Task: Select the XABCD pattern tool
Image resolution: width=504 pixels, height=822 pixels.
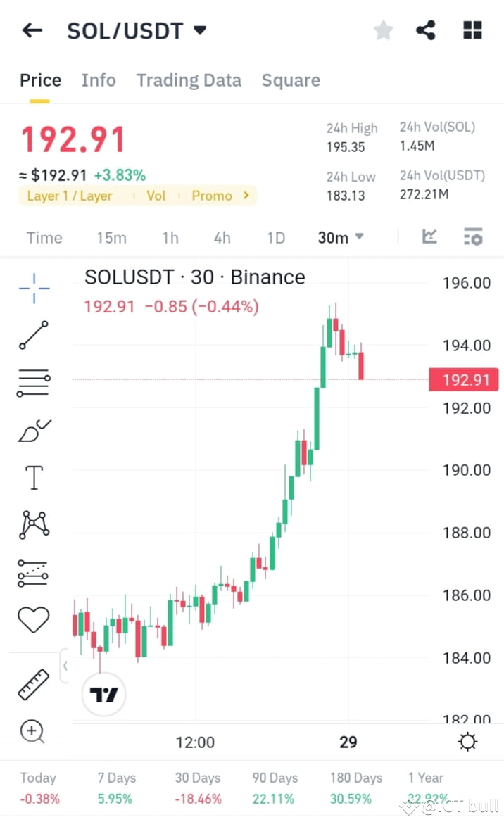Action: pyautogui.click(x=33, y=524)
